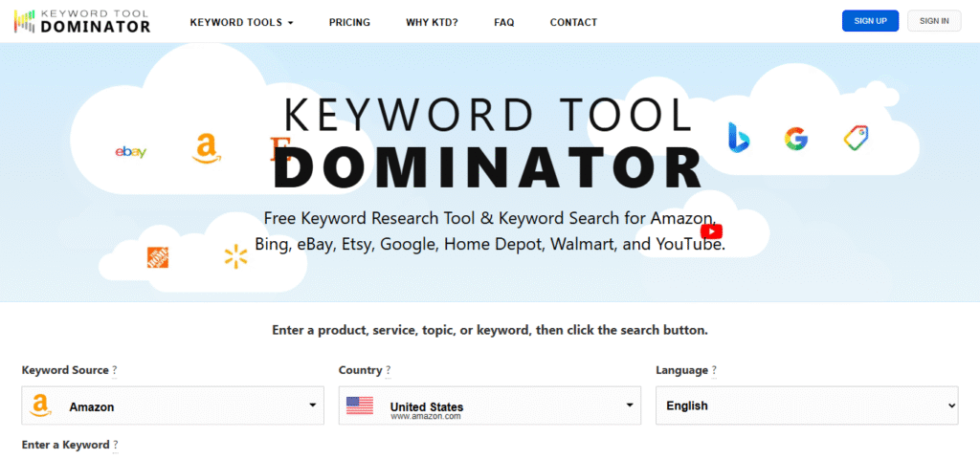
Task: Click the Google Shopping tag icon
Action: tap(856, 138)
